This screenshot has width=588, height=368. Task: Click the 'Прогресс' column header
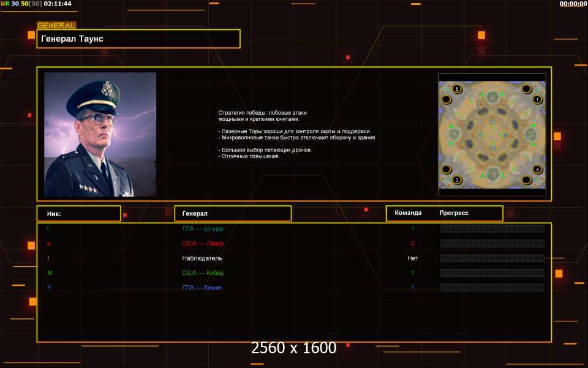454,213
